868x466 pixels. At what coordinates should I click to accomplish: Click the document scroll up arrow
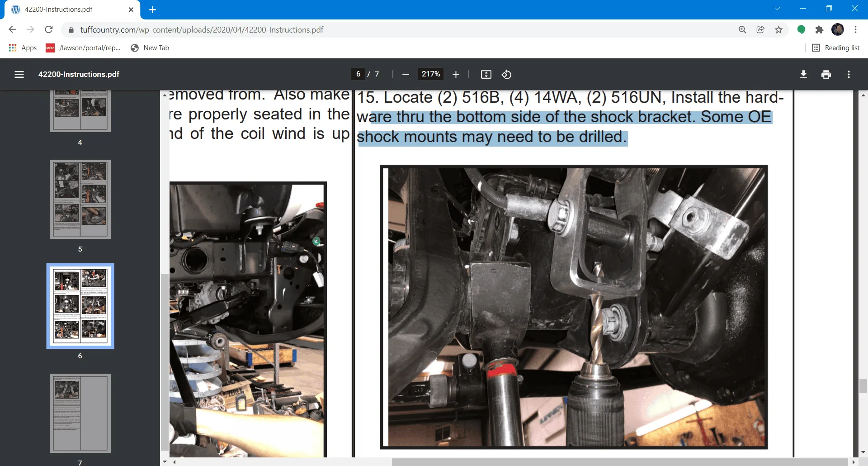[863, 95]
